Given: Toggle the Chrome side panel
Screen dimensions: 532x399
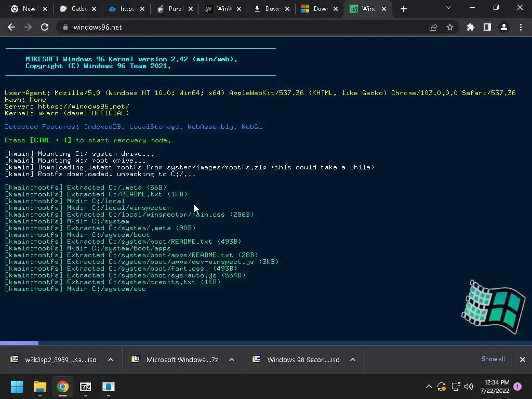Looking at the screenshot, I should (x=487, y=27).
